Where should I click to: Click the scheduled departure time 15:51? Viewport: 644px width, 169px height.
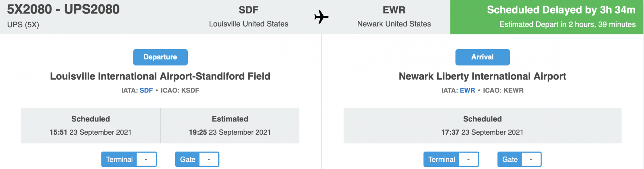[x=58, y=132]
